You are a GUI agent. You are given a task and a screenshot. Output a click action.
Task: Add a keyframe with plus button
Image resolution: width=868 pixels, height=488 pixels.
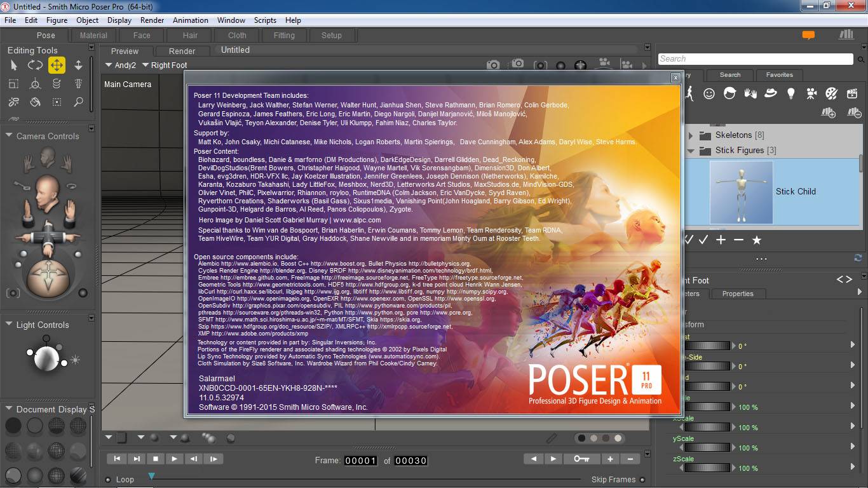(x=610, y=459)
